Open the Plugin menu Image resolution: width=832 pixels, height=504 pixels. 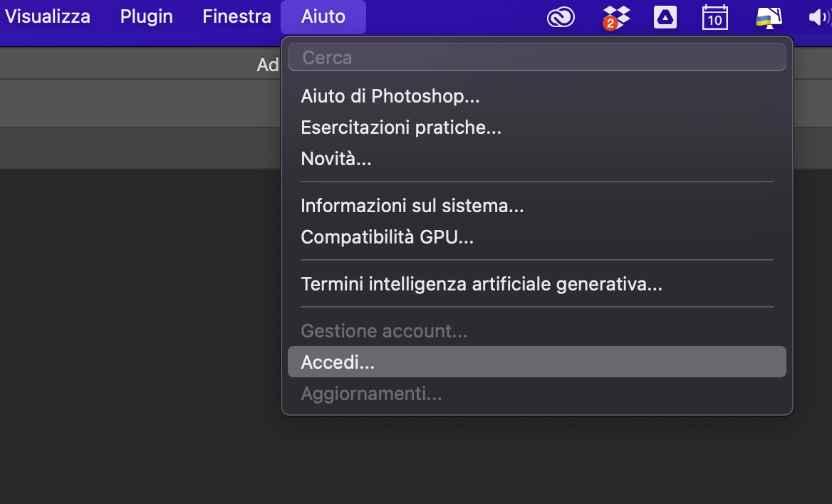tap(147, 16)
